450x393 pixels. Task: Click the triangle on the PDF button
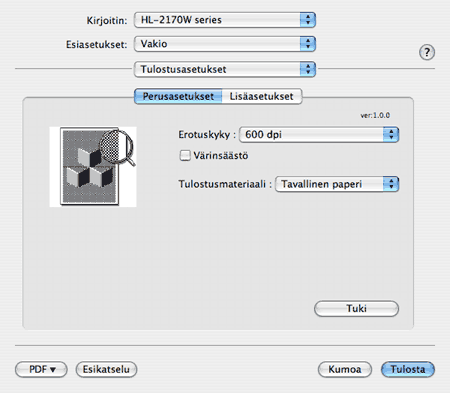click(x=53, y=370)
